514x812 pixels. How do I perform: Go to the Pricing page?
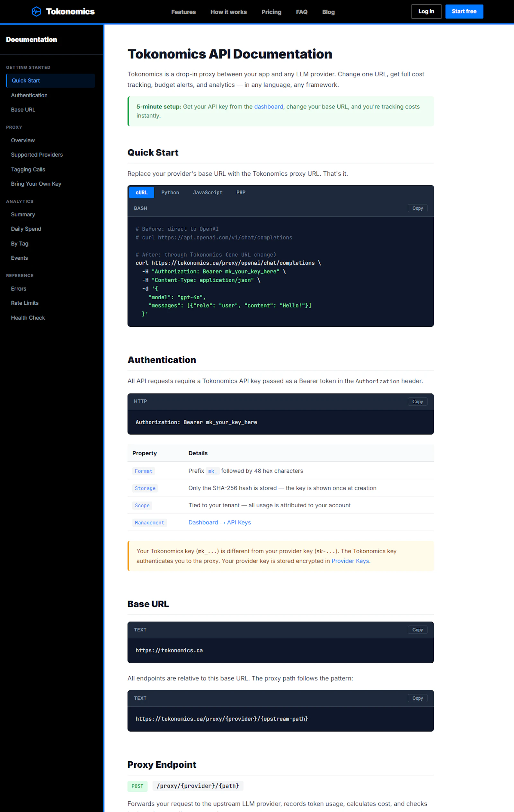tap(271, 12)
